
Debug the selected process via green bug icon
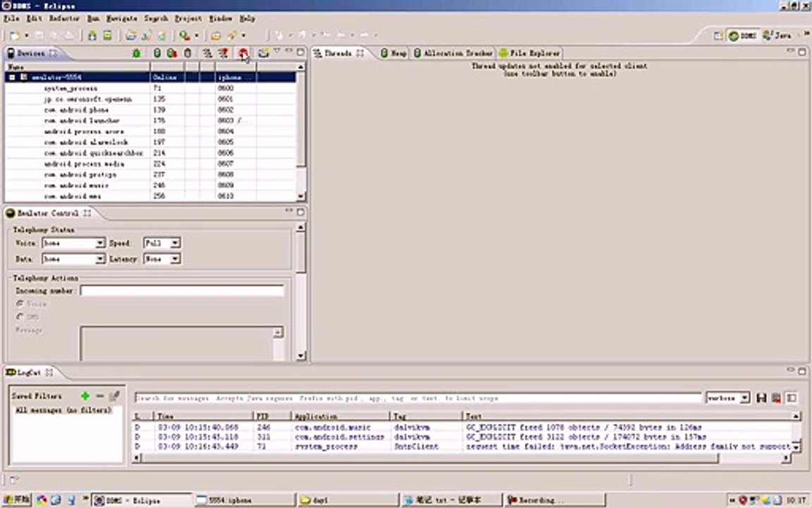136,53
